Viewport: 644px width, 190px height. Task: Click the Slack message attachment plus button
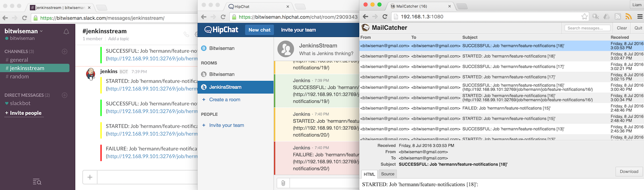click(90, 177)
